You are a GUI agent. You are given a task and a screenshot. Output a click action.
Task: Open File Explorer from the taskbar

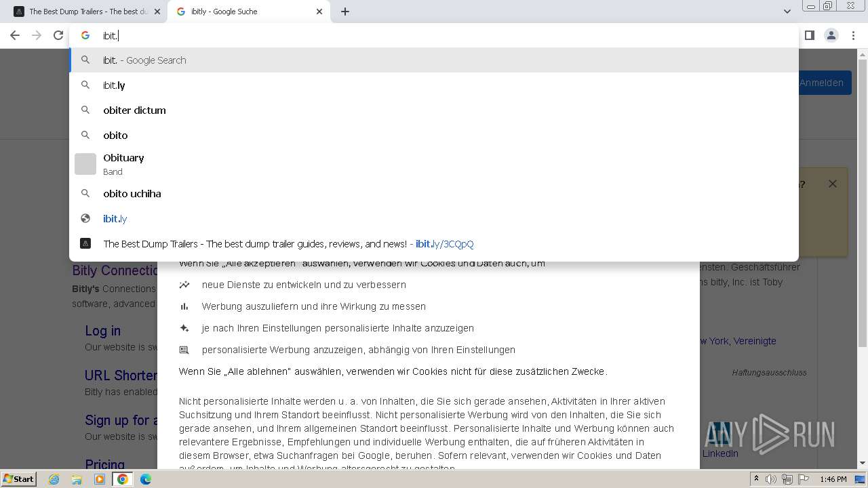point(77,479)
